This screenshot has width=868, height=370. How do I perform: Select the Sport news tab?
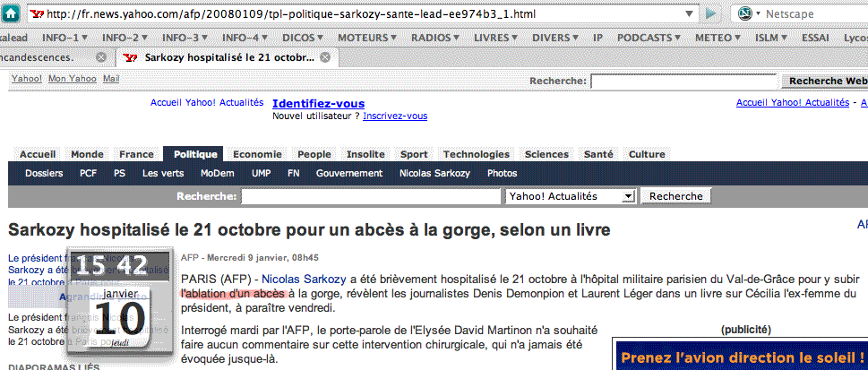[x=414, y=154]
